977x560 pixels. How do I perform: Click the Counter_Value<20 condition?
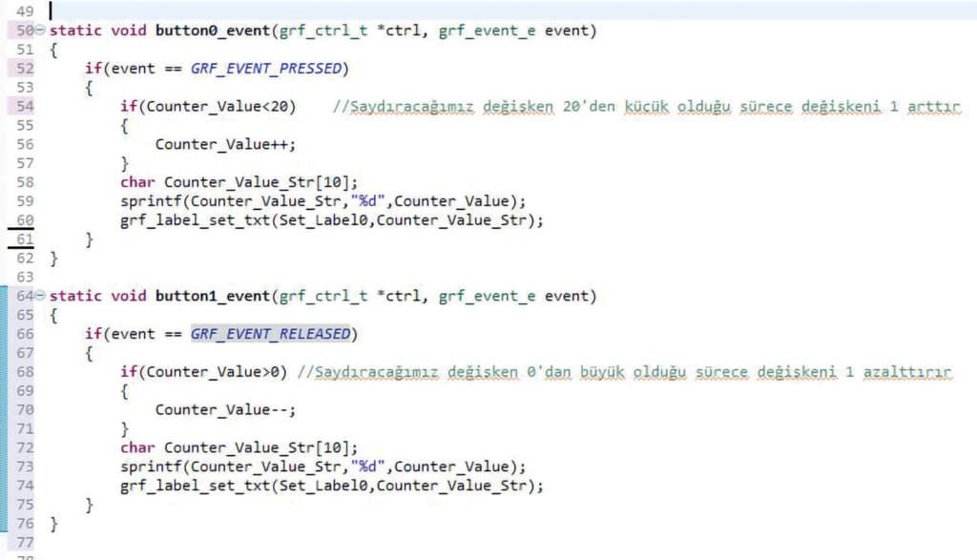coord(218,107)
